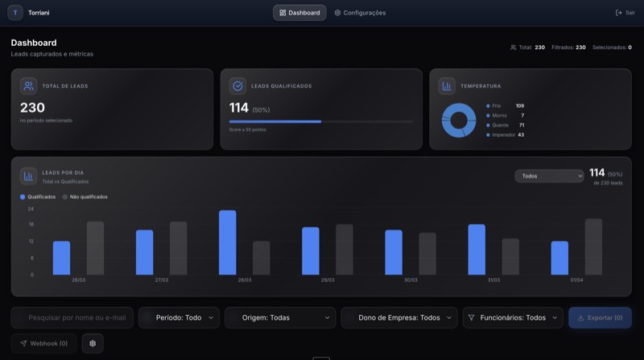Click the temperature donut chart

pos(459,121)
